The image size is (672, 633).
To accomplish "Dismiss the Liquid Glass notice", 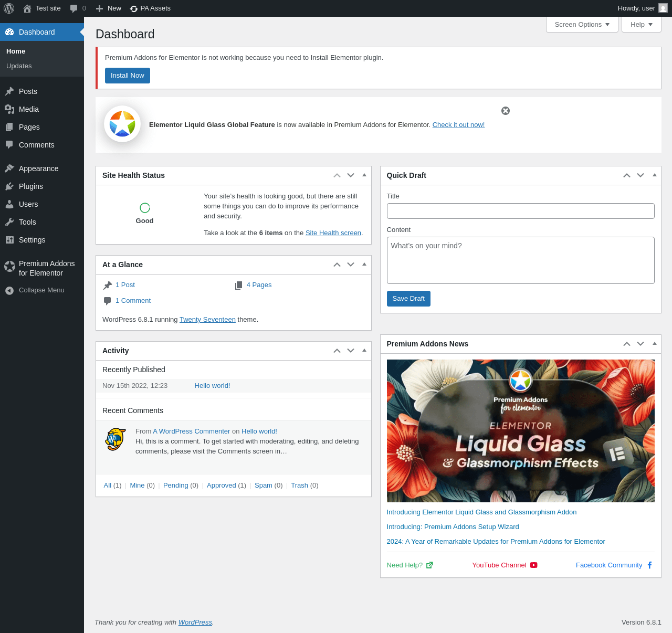I will click(x=506, y=111).
